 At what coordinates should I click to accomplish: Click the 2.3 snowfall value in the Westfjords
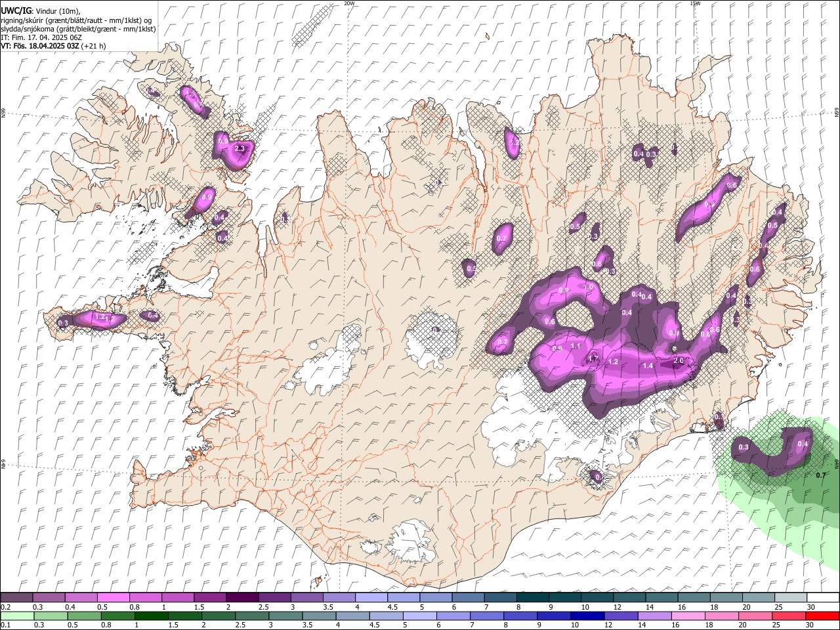240,149
